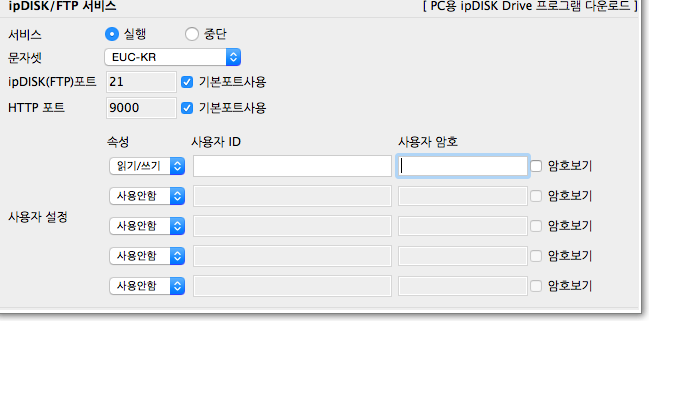Open the EUC-KR 문자셋 dropdown
The width and height of the screenshot is (692, 398).
pyautogui.click(x=173, y=57)
